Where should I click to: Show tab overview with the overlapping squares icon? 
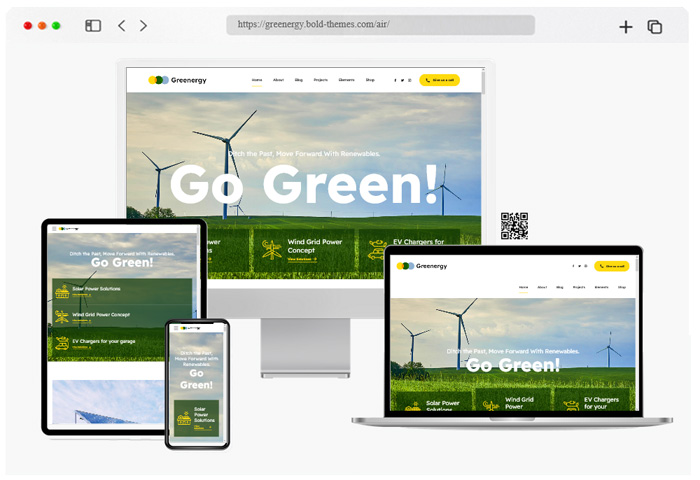[x=654, y=27]
